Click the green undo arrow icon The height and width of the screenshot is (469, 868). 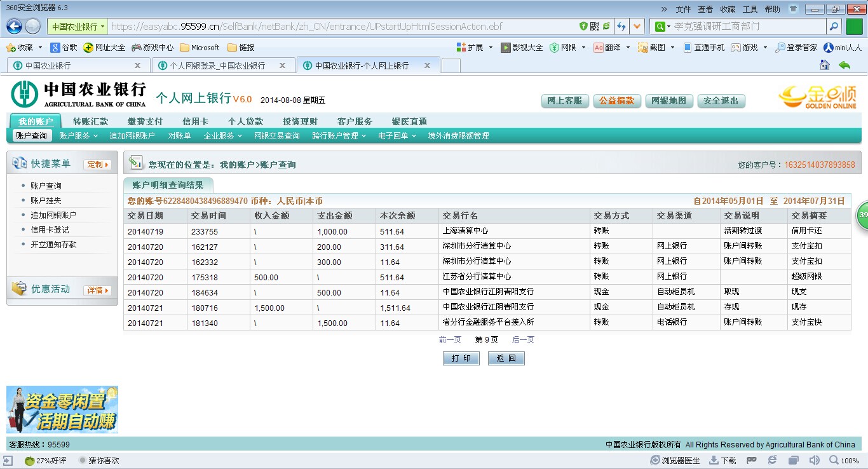click(844, 65)
